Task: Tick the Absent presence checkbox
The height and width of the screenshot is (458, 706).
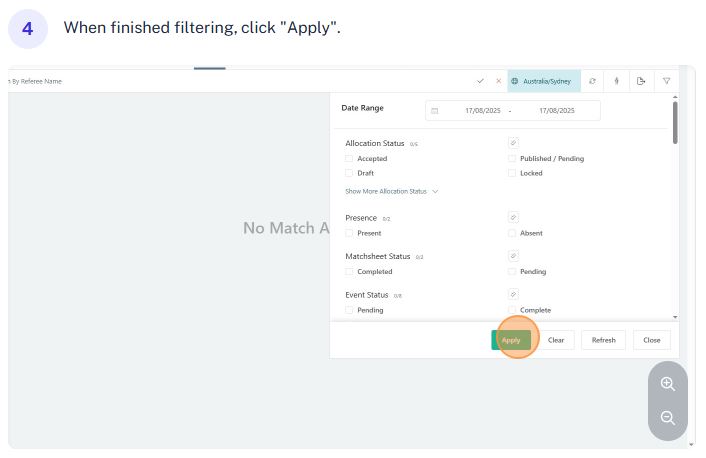Action: [x=511, y=233]
